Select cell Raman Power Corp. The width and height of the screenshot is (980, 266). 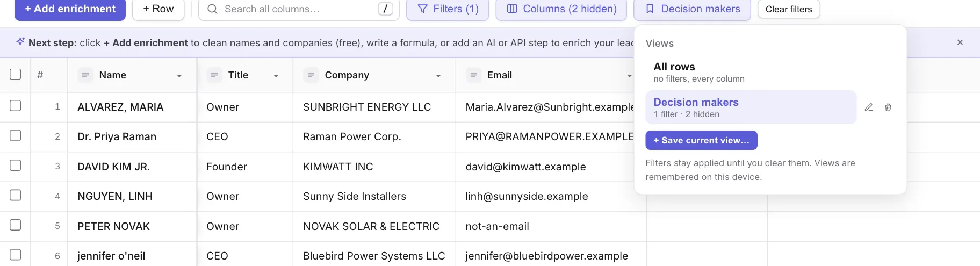coord(374,136)
